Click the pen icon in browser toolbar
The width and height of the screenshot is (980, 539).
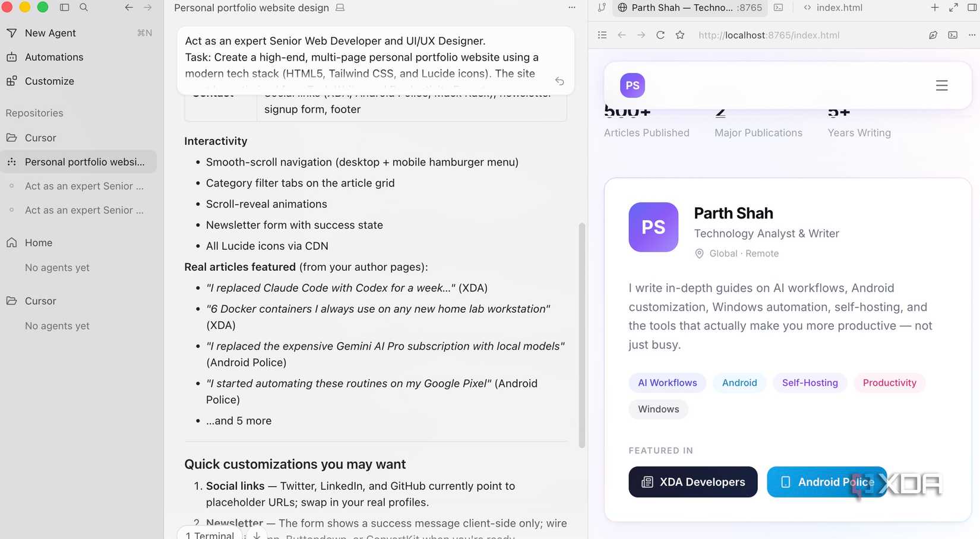coord(933,35)
